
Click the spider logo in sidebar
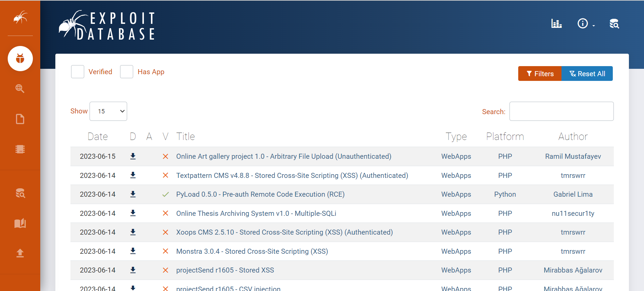(x=20, y=17)
